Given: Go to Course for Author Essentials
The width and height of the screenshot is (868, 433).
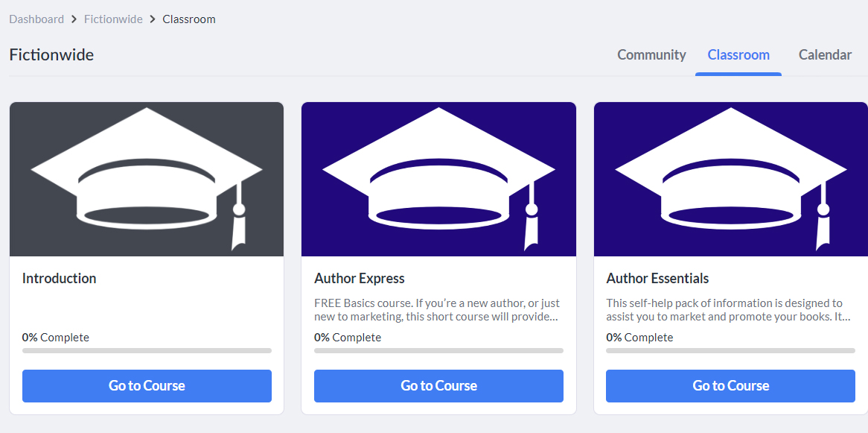Looking at the screenshot, I should (731, 386).
